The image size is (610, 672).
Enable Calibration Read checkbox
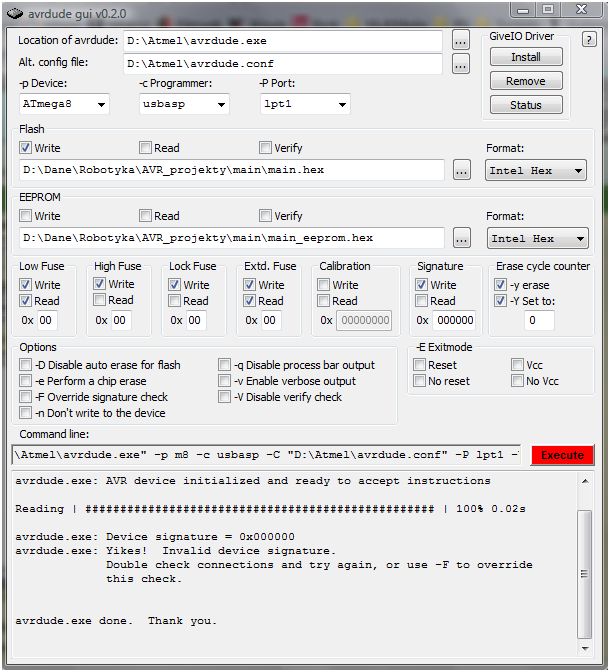click(x=323, y=301)
